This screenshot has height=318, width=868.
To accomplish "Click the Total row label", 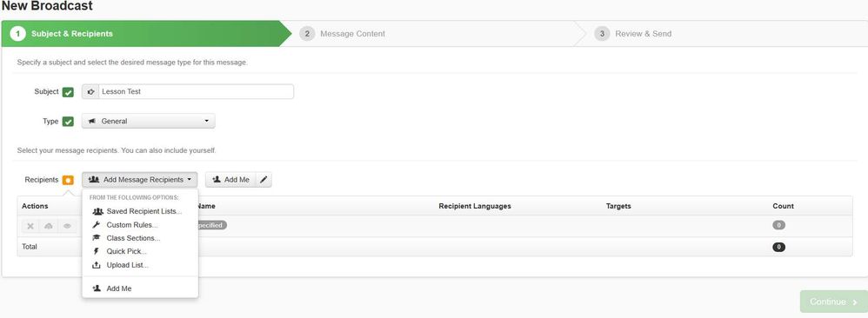I will click(30, 247).
